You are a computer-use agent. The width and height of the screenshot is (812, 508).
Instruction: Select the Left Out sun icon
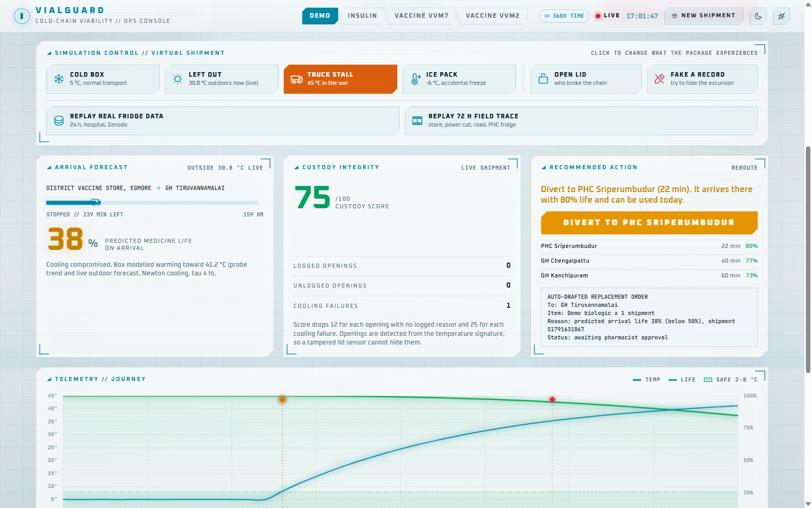(178, 79)
